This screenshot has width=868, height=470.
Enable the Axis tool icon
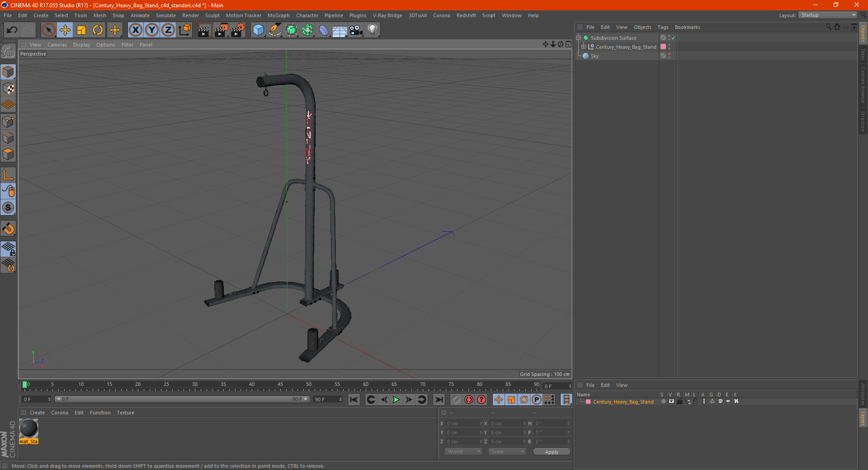click(8, 175)
